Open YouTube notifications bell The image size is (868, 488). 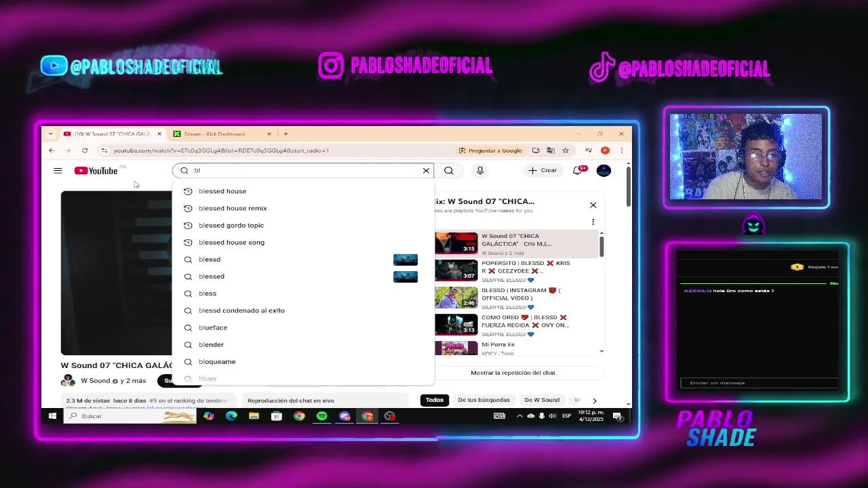pos(578,171)
